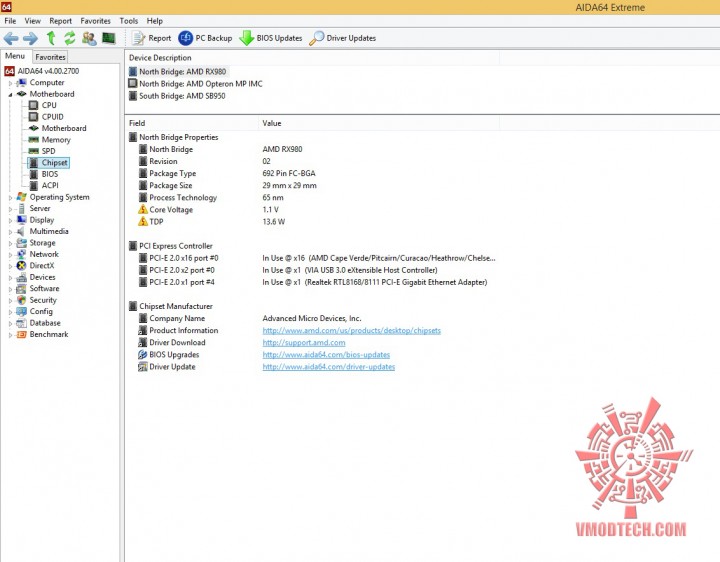Screen dimensions: 720x562
Task: Expand the Display tree node
Action: click(x=10, y=221)
